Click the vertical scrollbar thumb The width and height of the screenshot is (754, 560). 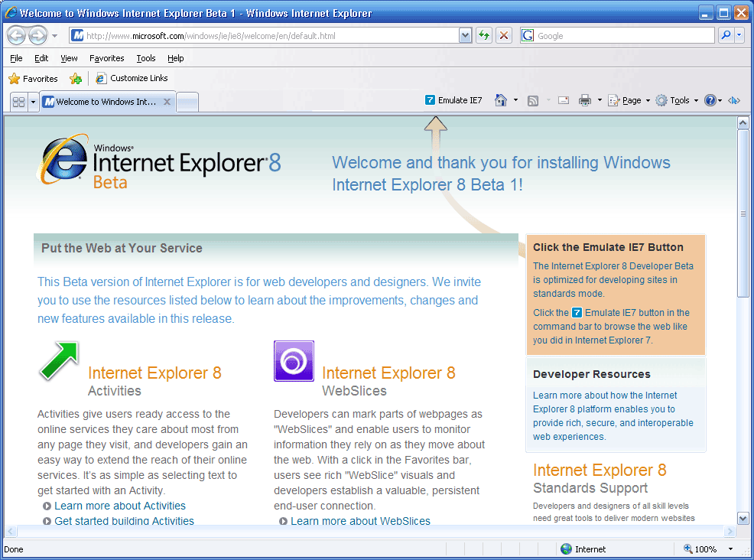(x=743, y=213)
